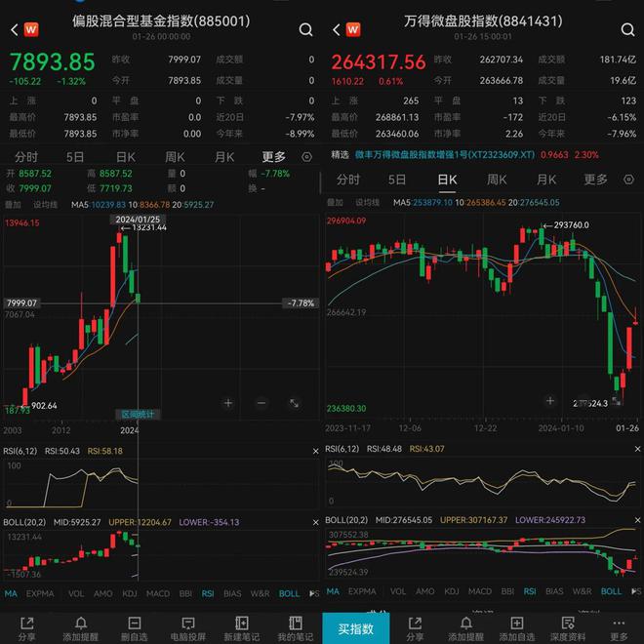Toggle MA indicator on left indicator bar

[11, 593]
